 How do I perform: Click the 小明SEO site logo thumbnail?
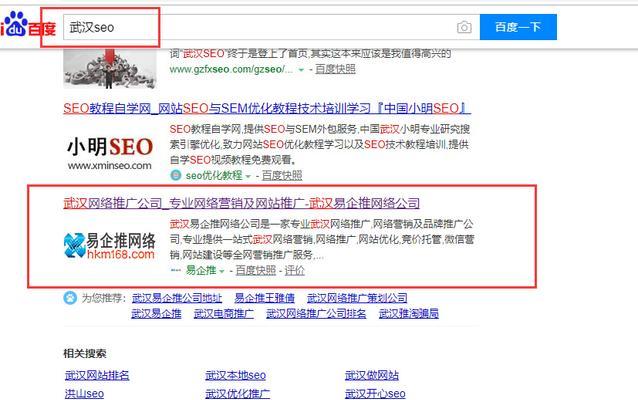110,151
